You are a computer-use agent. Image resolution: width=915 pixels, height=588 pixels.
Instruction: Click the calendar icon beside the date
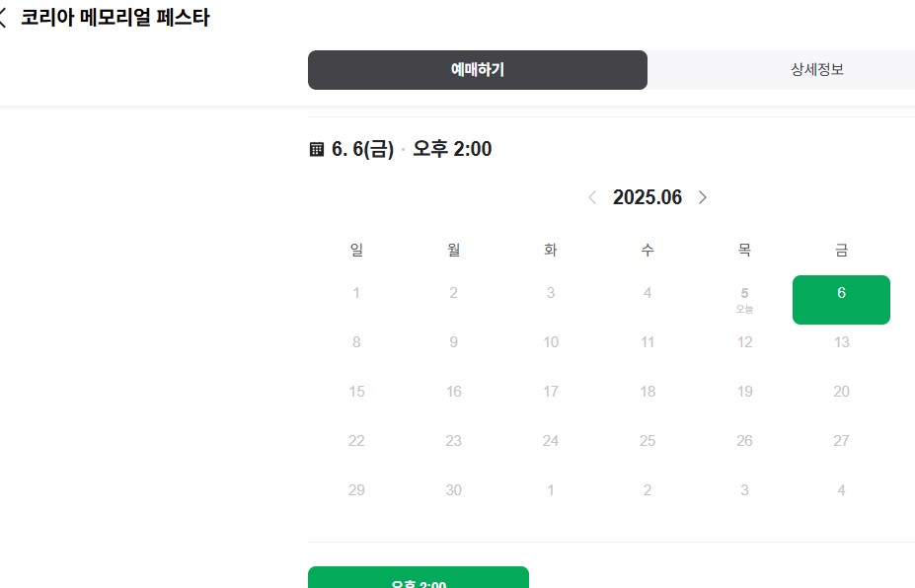point(316,148)
